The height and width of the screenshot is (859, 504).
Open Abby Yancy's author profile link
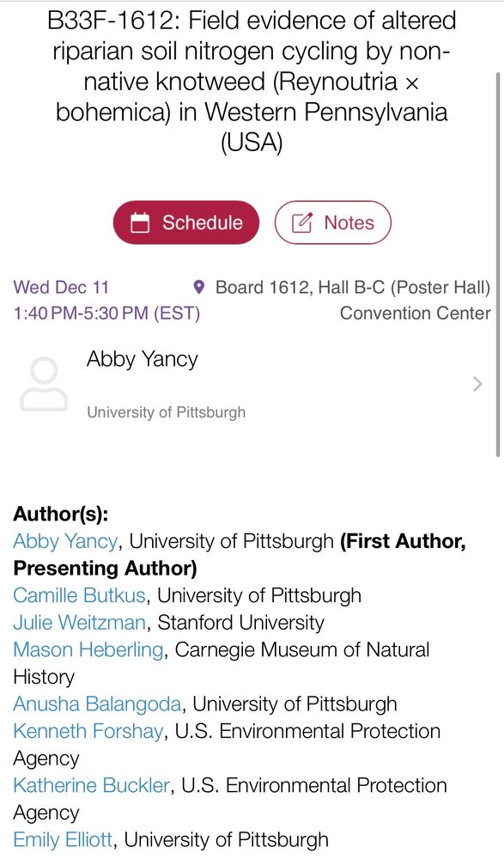(x=64, y=541)
